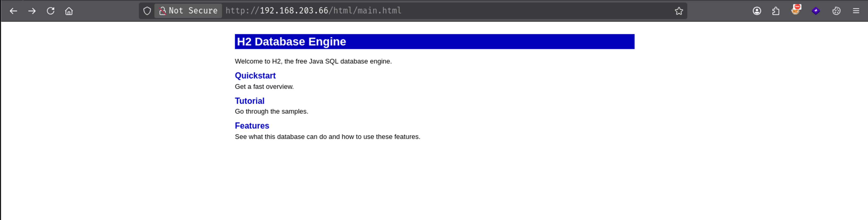Open the Features link
The height and width of the screenshot is (220, 868).
click(252, 126)
